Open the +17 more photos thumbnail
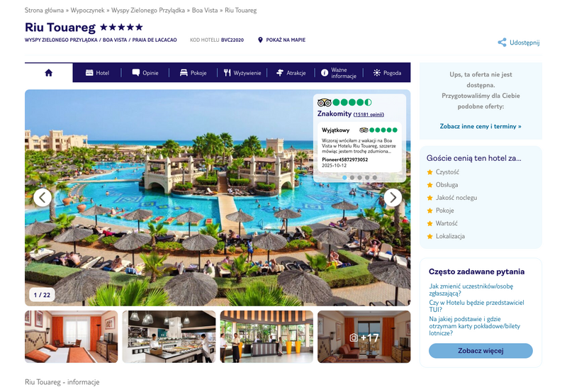This screenshot has height=392, width=567. 364,337
